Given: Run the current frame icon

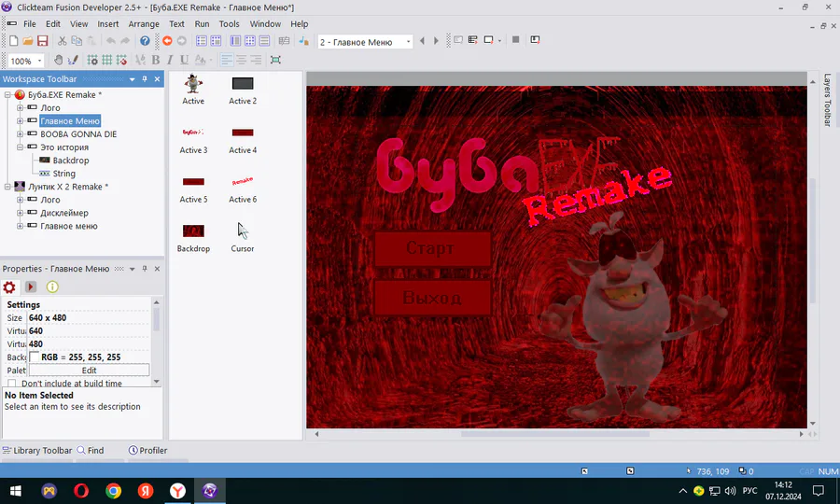Looking at the screenshot, I should (488, 40).
